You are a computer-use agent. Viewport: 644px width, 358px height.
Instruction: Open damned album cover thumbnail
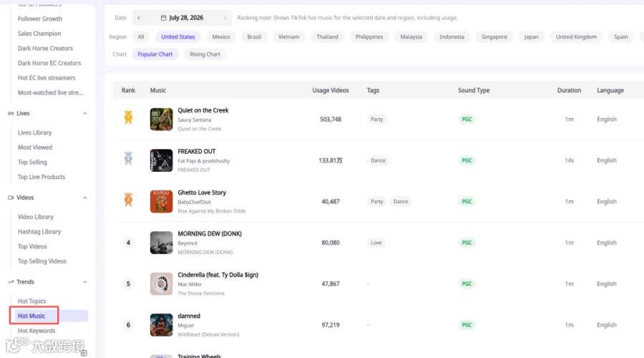[x=162, y=325]
